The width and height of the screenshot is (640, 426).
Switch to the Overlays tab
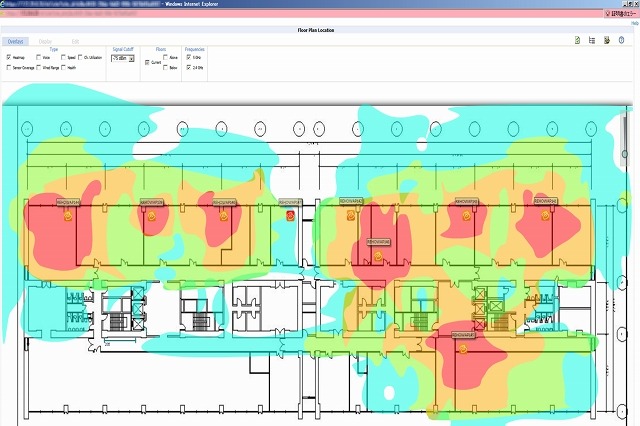(x=16, y=42)
